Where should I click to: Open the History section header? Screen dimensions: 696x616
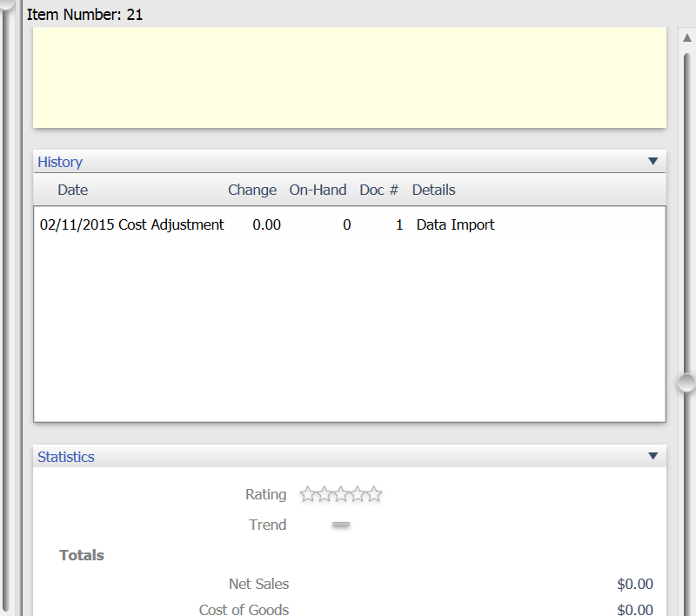click(x=350, y=162)
